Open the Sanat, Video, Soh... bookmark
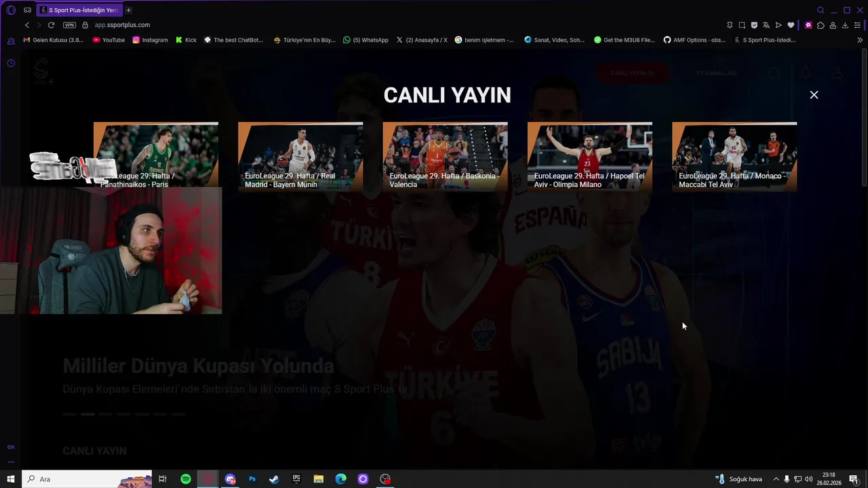The width and height of the screenshot is (868, 488). click(554, 40)
